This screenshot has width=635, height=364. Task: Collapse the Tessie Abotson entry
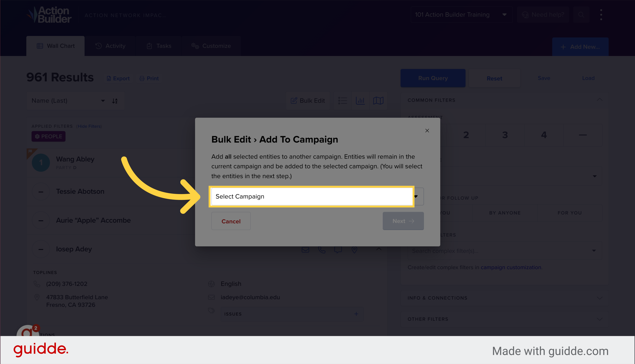pos(41,191)
